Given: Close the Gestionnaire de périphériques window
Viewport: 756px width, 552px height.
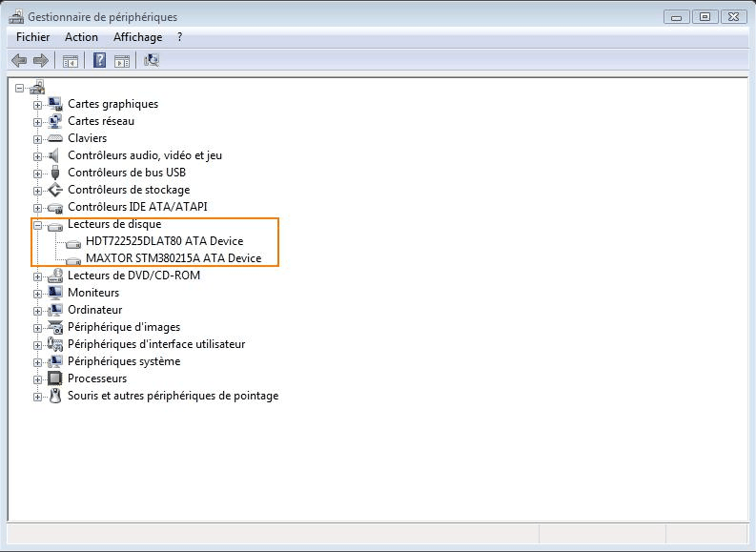Looking at the screenshot, I should point(733,17).
